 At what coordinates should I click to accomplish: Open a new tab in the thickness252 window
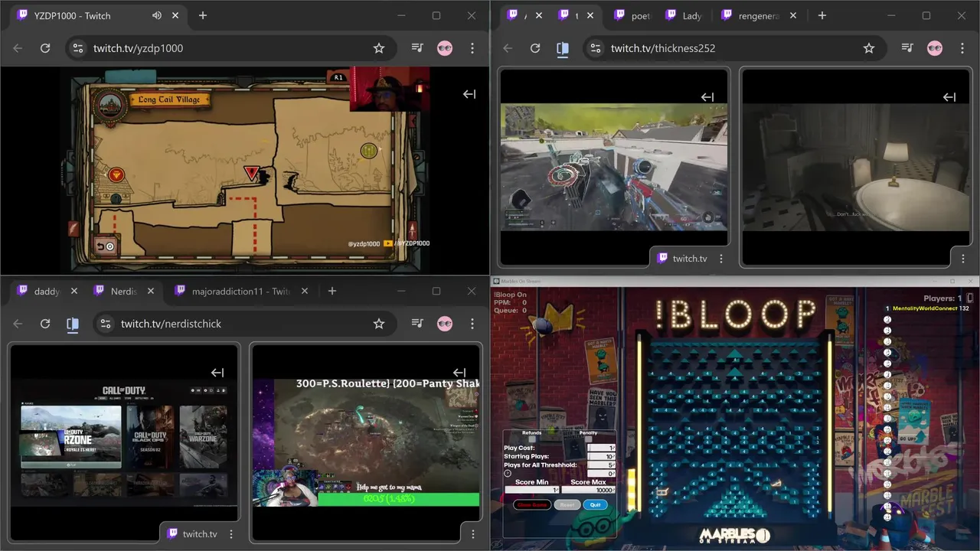[822, 15]
